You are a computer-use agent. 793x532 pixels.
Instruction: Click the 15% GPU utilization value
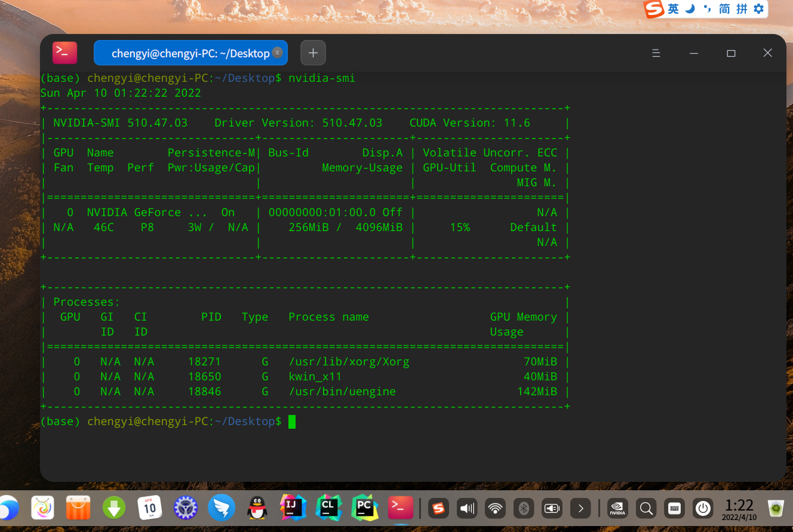(x=460, y=227)
